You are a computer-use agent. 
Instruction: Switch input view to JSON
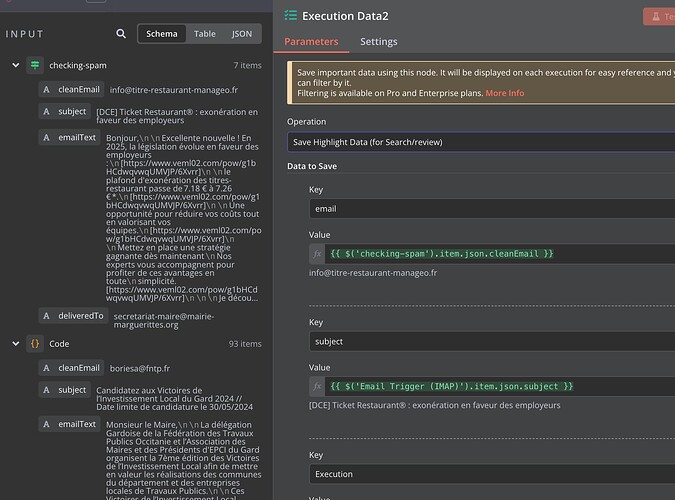point(242,34)
